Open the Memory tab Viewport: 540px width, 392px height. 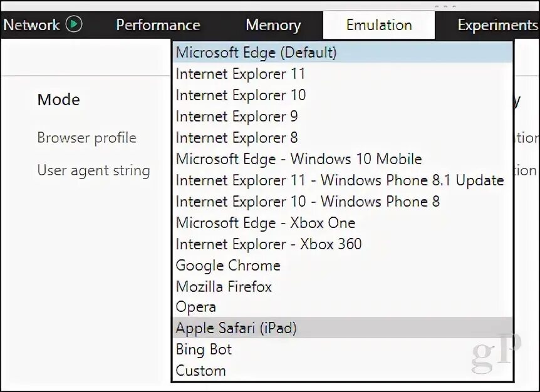273,25
